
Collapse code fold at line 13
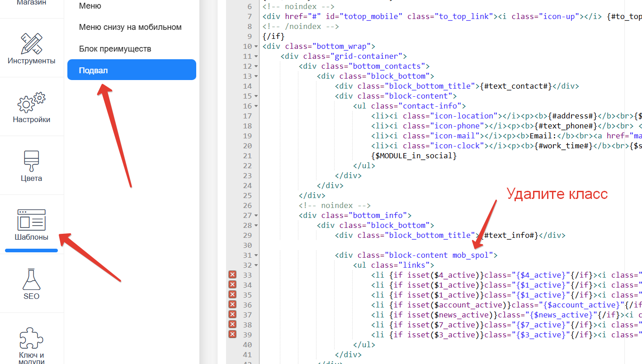256,76
